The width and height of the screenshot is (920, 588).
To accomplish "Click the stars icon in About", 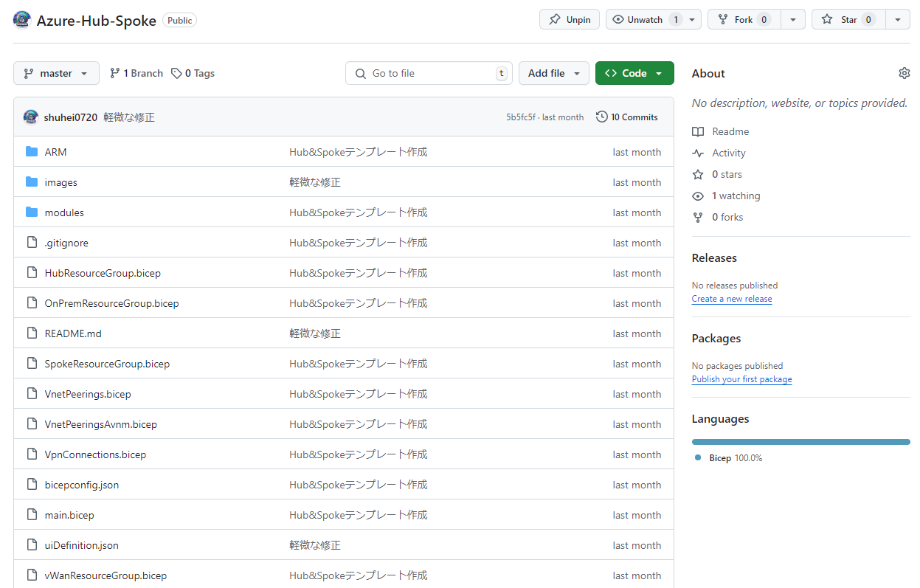I will tap(698, 174).
